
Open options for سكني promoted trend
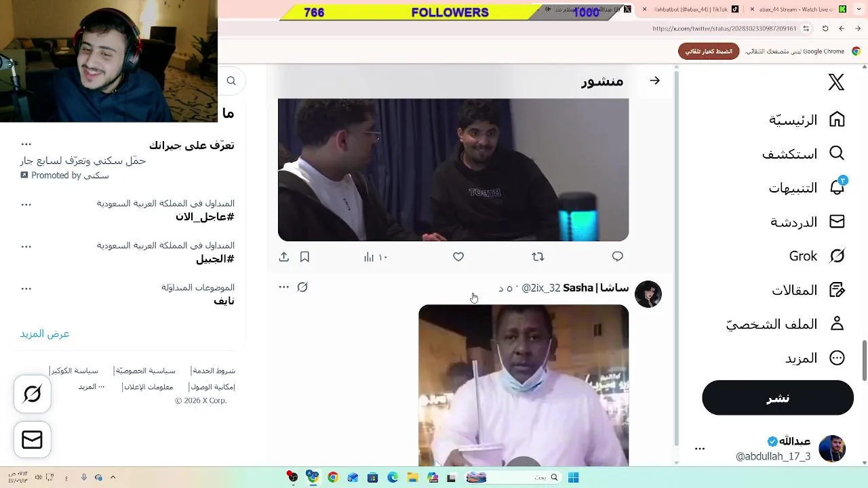pyautogui.click(x=26, y=144)
